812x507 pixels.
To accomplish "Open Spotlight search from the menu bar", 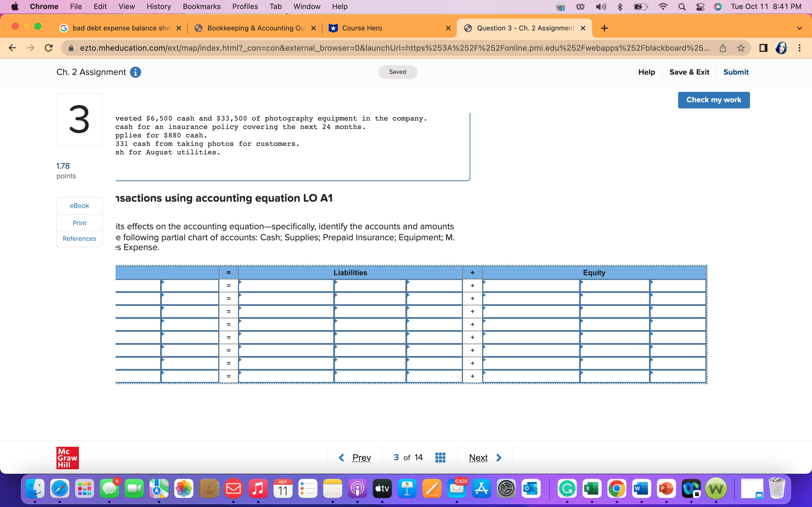I will pos(682,6).
